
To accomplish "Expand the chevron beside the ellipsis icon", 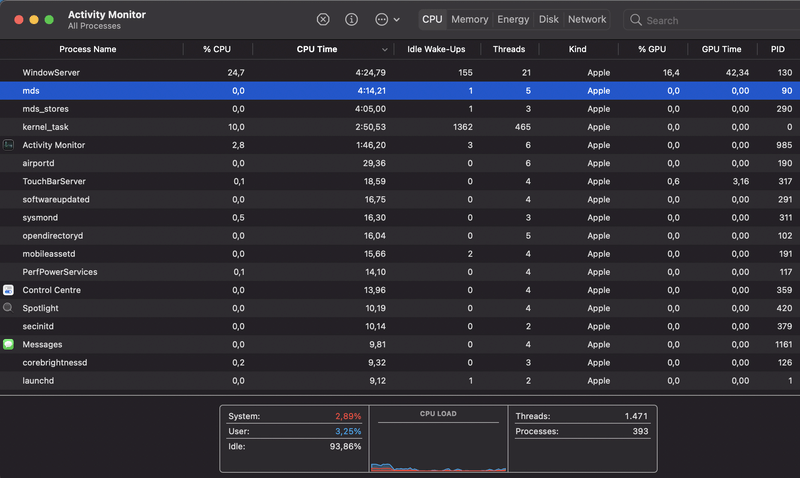I will coord(396,20).
